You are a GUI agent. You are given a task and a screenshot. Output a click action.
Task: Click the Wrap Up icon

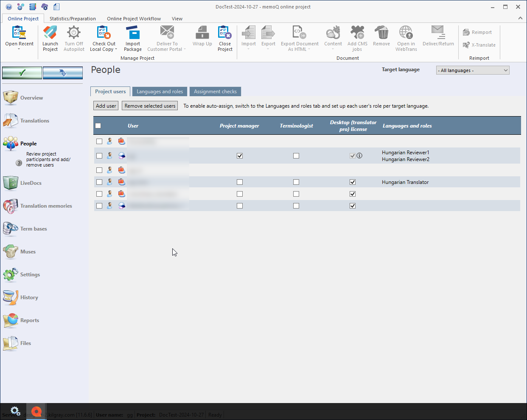202,33
